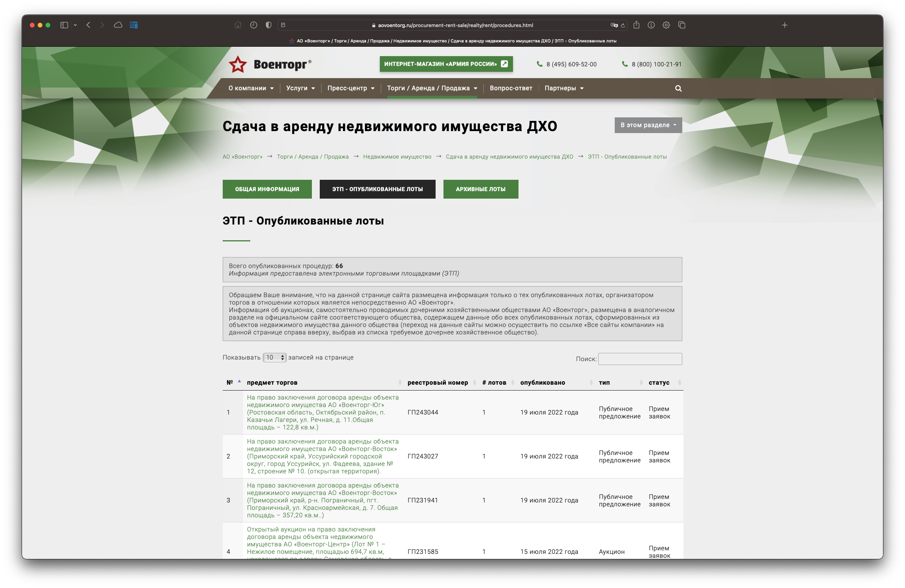Click the reader view icon in address bar

[283, 25]
